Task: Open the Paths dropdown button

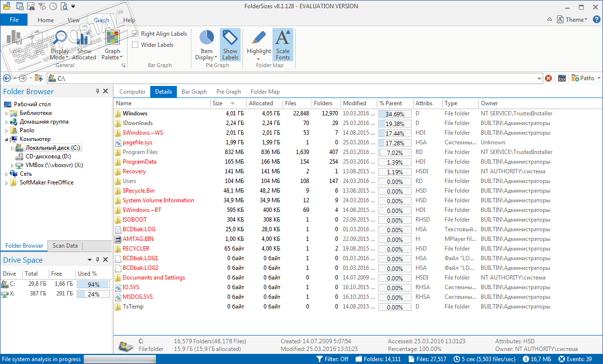Action: pos(586,78)
